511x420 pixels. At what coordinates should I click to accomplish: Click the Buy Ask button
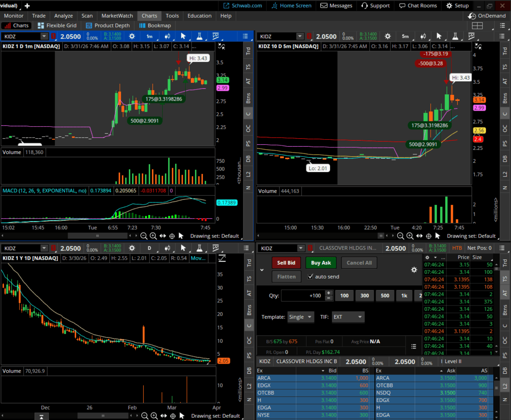321,263
